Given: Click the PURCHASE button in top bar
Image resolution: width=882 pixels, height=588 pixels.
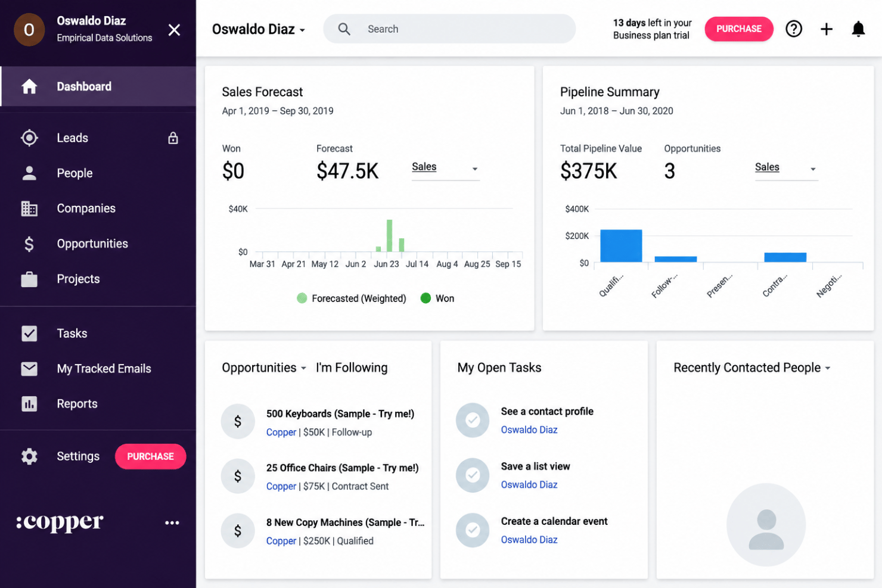Looking at the screenshot, I should tap(739, 29).
